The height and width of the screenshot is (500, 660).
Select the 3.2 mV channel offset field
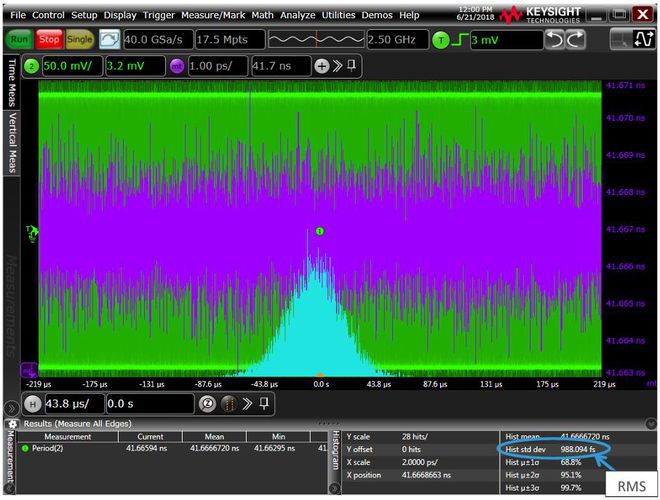pyautogui.click(x=135, y=66)
